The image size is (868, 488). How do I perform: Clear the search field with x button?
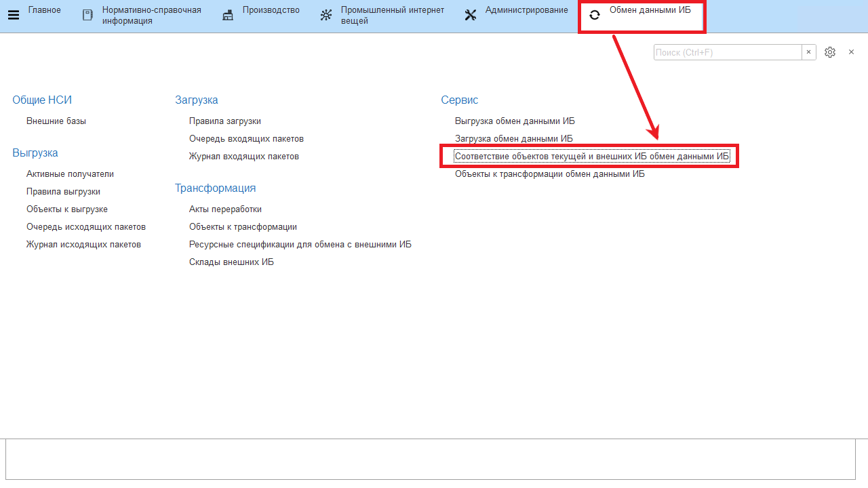click(808, 52)
